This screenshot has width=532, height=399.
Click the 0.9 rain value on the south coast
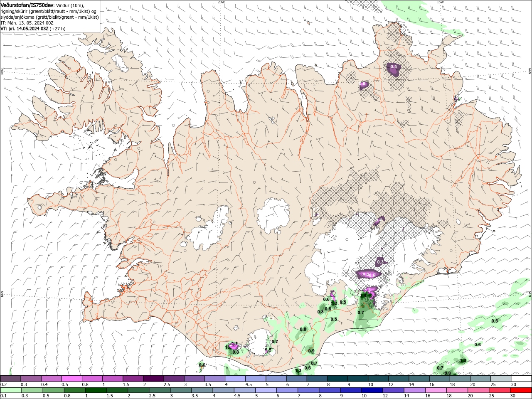click(311, 351)
